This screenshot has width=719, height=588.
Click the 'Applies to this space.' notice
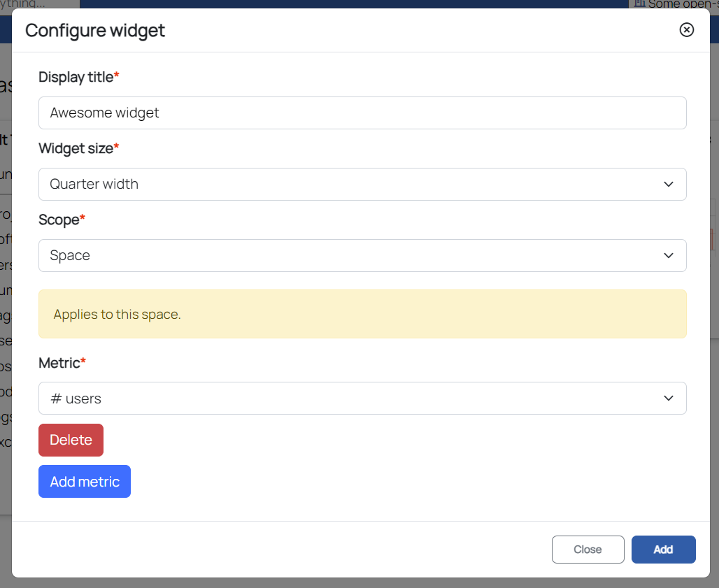[x=362, y=314]
